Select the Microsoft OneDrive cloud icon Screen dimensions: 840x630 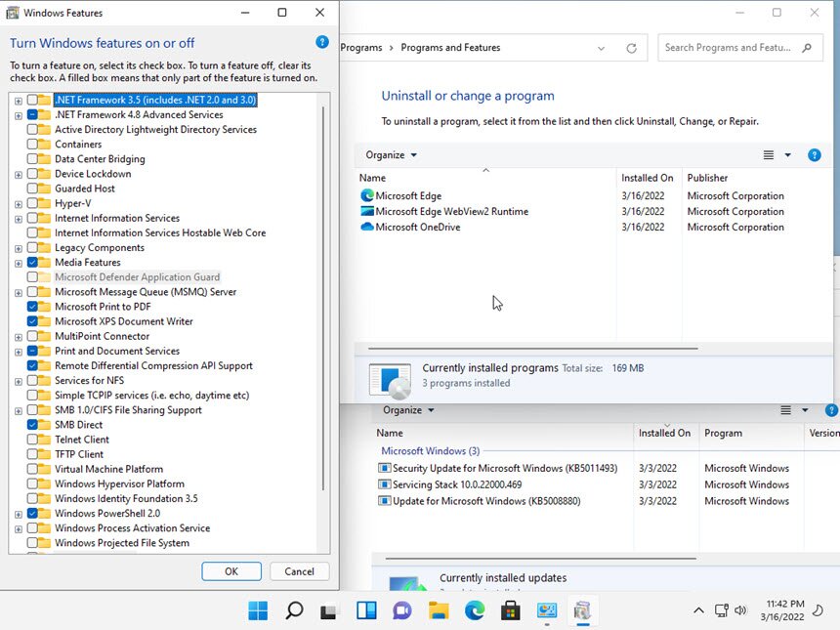(367, 227)
